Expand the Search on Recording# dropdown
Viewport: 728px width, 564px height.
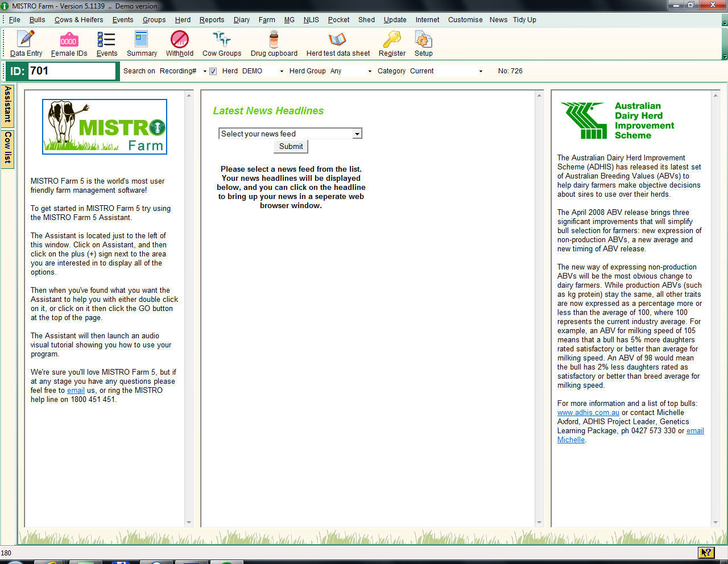pyautogui.click(x=205, y=72)
